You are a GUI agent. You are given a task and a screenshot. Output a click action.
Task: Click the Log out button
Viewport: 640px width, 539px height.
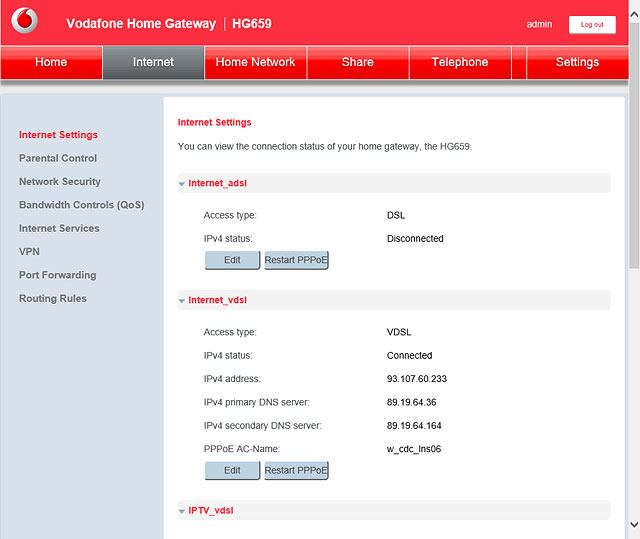(592, 25)
